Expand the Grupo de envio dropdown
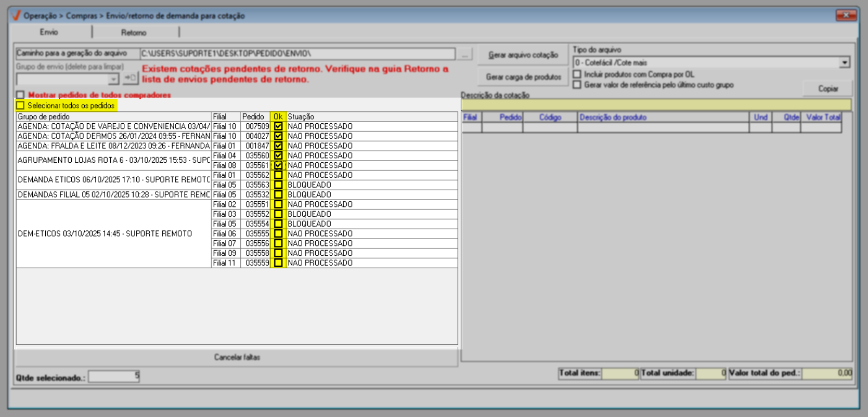This screenshot has width=868, height=417. point(113,79)
